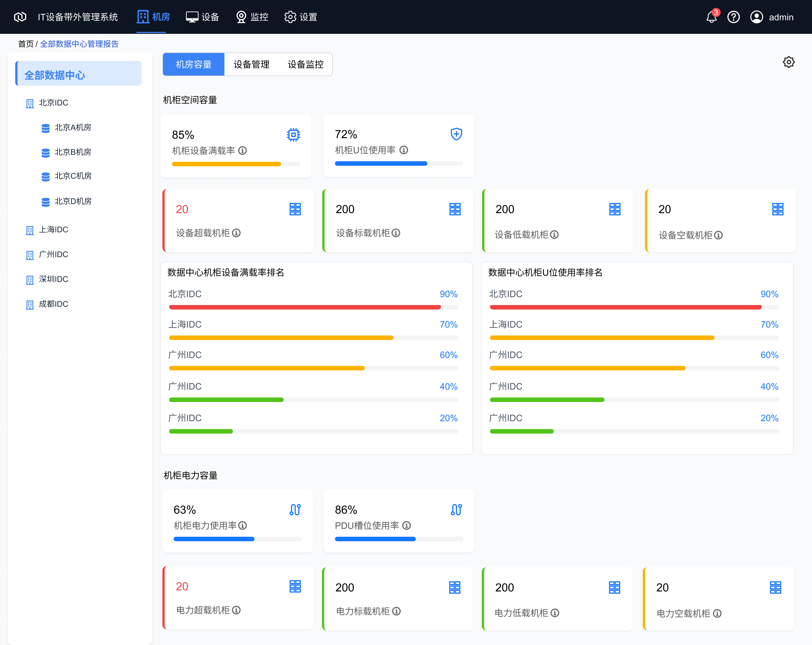Click 北京IDC 90% bar in 满载率排名

tap(313, 307)
